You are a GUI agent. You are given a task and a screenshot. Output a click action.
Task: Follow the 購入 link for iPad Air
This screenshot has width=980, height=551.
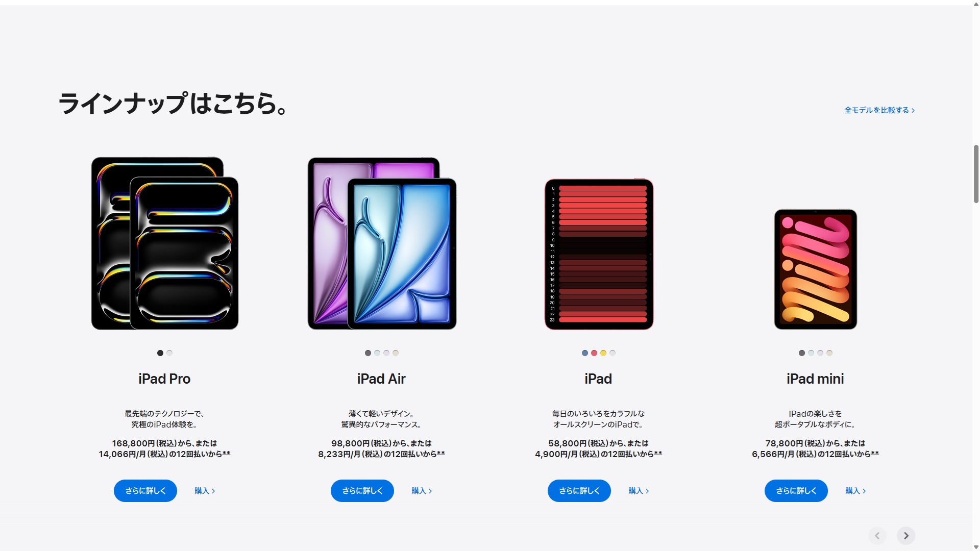click(x=422, y=491)
